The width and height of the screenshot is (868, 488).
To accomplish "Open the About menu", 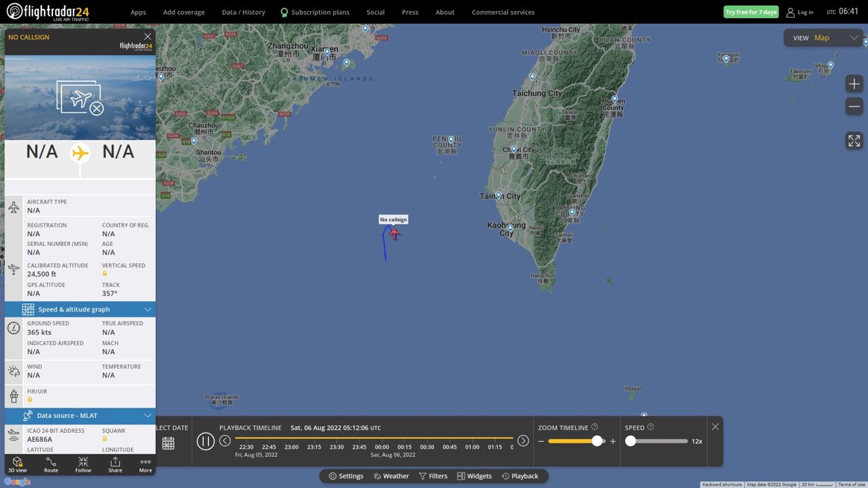I will click(x=444, y=12).
